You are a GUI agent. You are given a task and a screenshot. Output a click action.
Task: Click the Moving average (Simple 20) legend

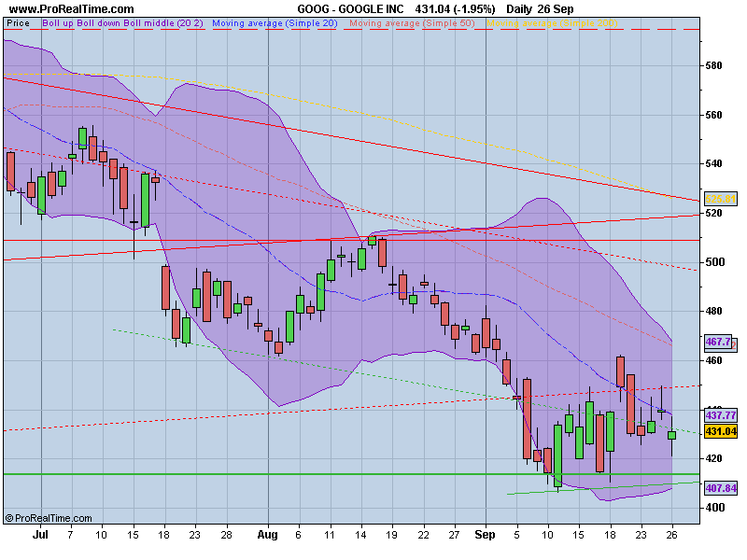(x=275, y=22)
